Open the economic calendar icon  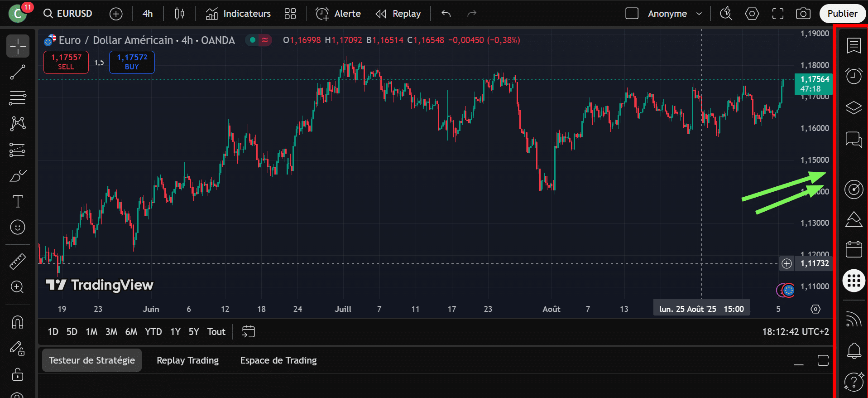pyautogui.click(x=854, y=249)
